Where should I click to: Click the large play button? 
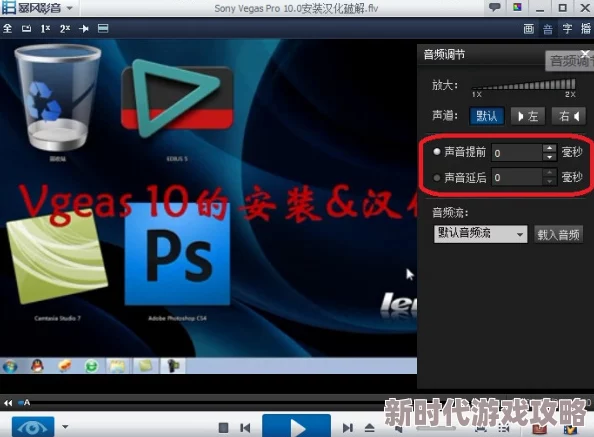point(297,426)
